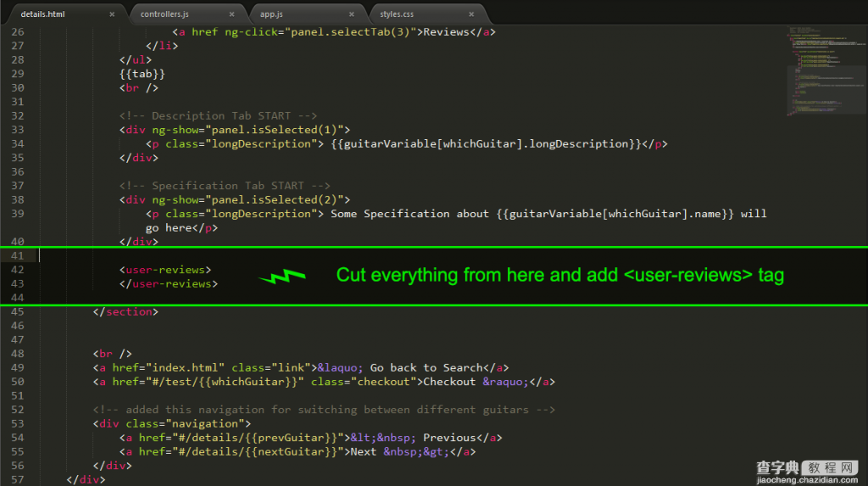Viewport: 868px width, 486px height.
Task: Click the closing </section> tag
Action: [125, 311]
